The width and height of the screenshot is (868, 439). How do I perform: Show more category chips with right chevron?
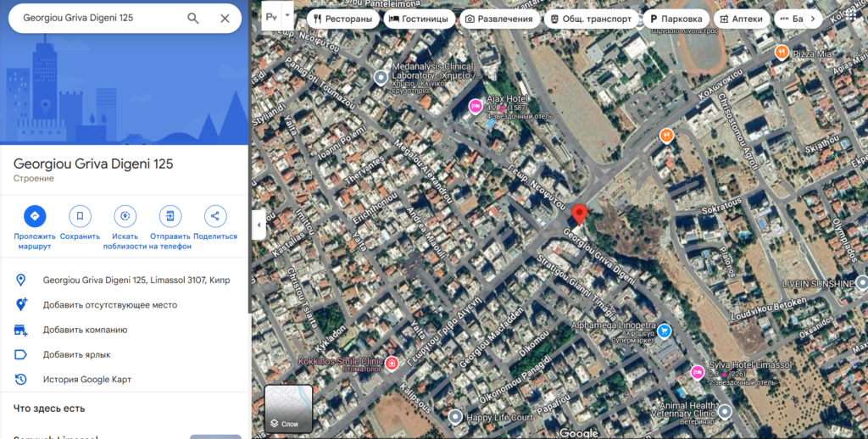click(813, 19)
